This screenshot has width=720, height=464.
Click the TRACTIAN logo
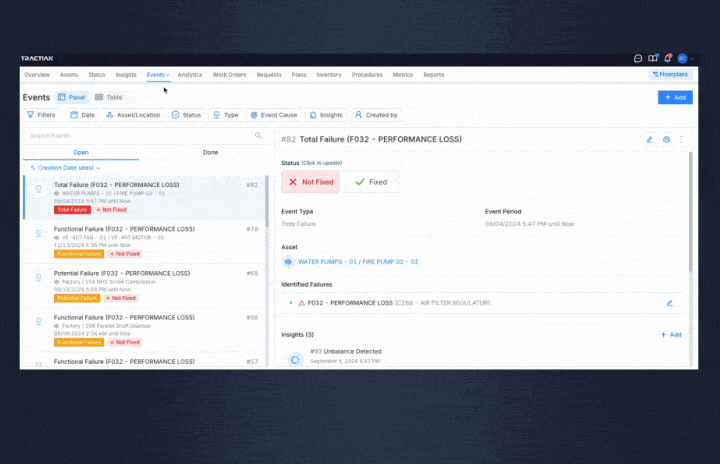pos(37,58)
